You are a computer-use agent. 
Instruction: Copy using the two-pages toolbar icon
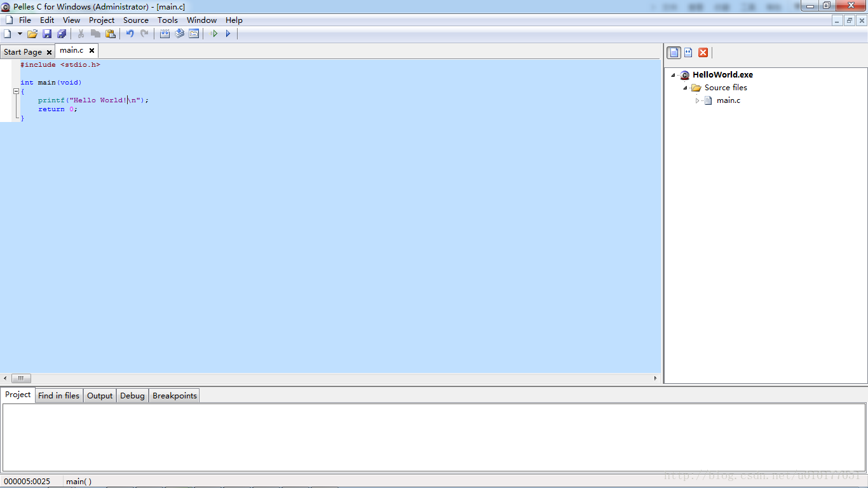click(x=95, y=34)
